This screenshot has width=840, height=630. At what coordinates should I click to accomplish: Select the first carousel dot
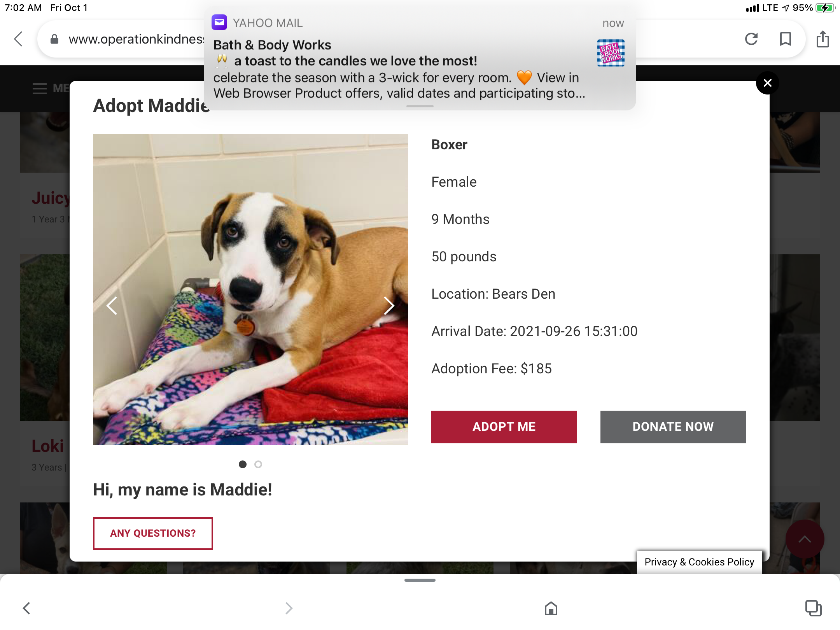click(243, 464)
